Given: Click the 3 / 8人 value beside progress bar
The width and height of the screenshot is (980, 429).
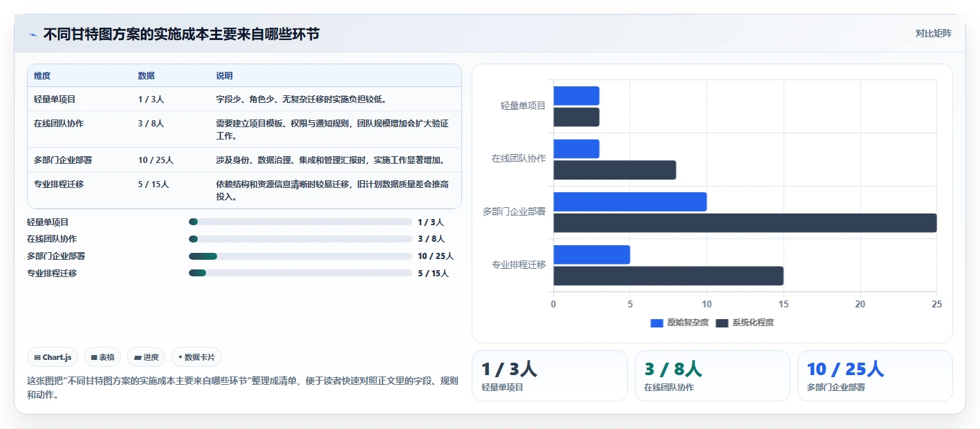Looking at the screenshot, I should click(431, 239).
